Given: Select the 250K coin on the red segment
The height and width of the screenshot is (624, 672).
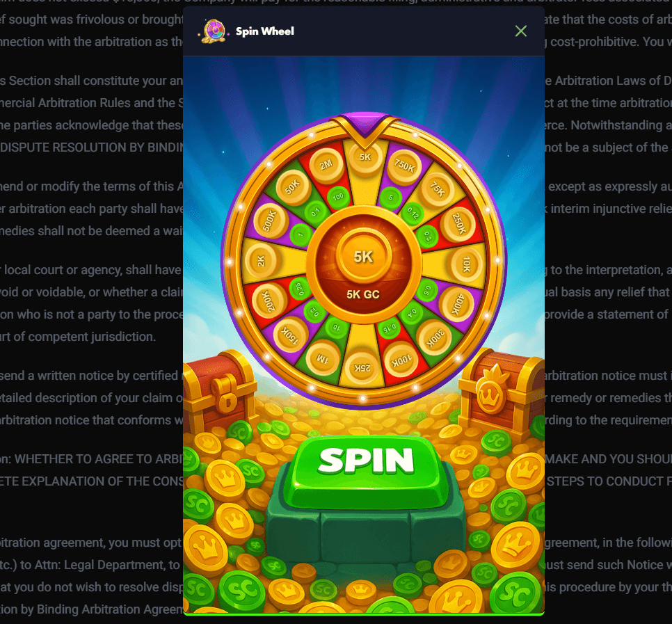Looking at the screenshot, I should pyautogui.click(x=458, y=224).
